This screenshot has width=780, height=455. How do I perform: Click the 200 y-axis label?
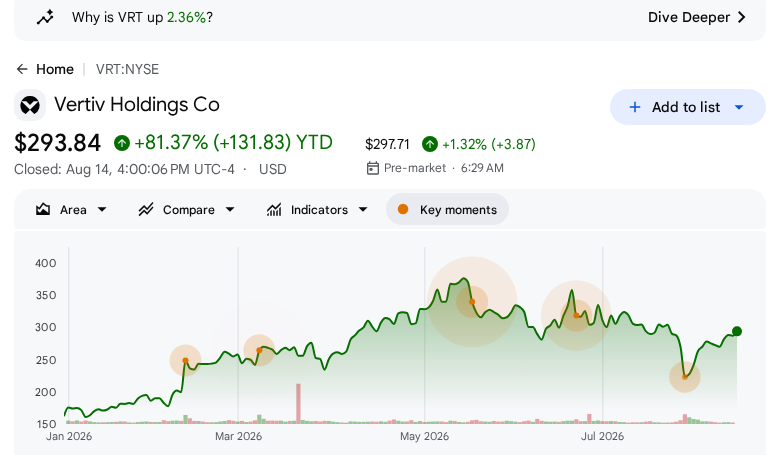[46, 392]
